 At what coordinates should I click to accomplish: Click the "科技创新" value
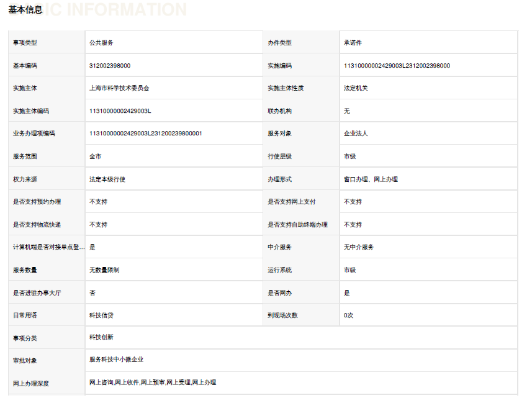pos(101,337)
